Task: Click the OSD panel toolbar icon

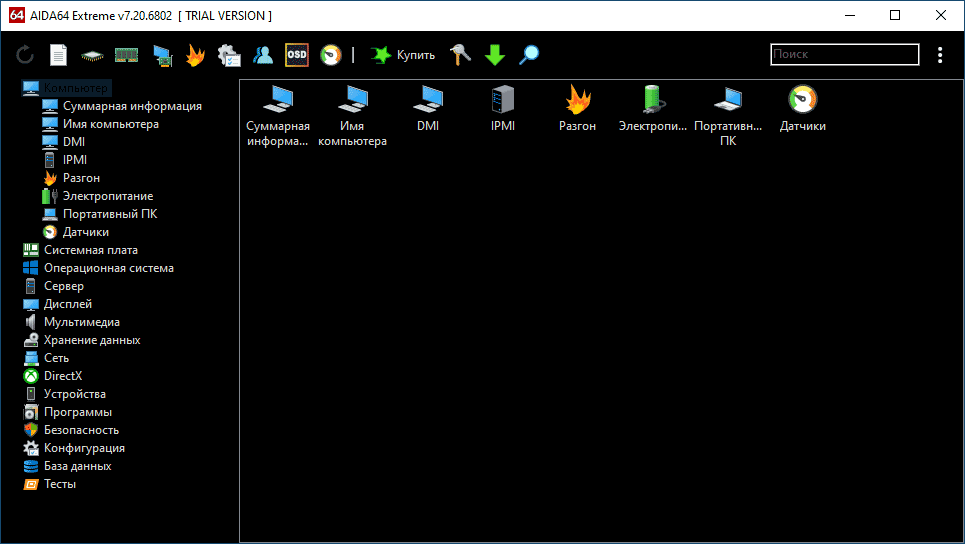Action: point(297,55)
